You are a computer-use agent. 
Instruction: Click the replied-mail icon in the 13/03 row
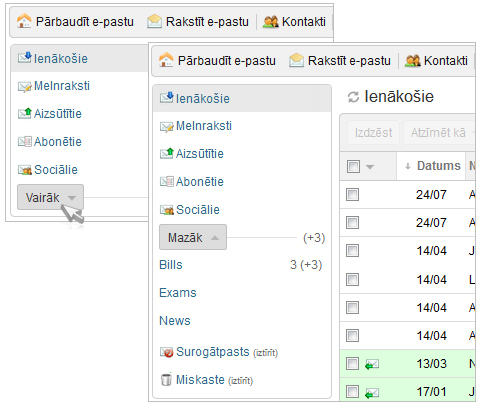click(372, 364)
